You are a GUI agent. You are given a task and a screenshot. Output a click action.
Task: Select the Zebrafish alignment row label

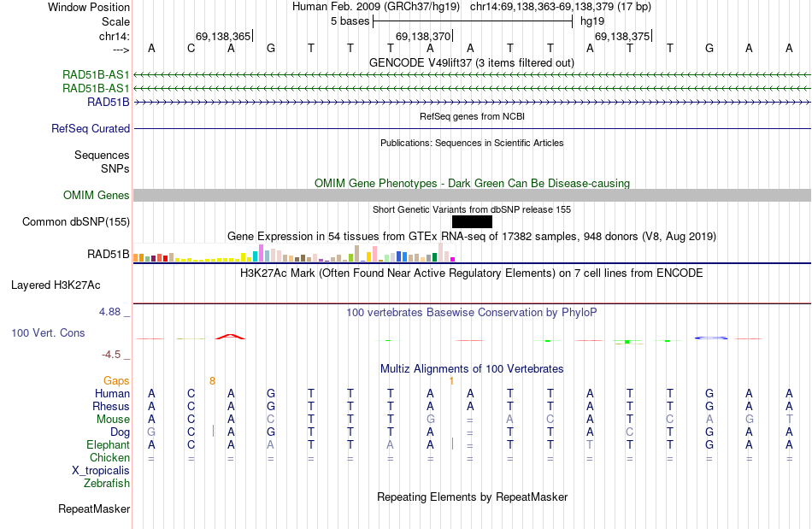[x=107, y=483]
